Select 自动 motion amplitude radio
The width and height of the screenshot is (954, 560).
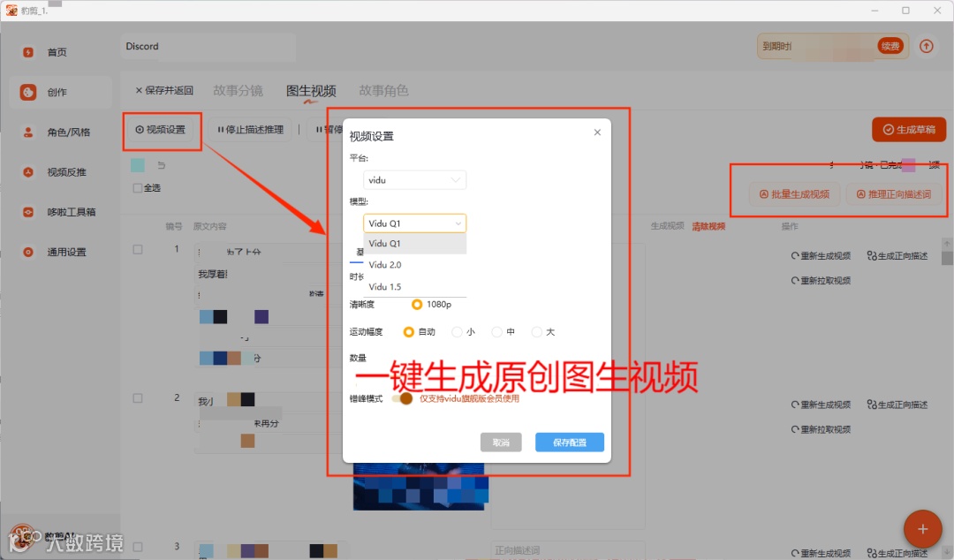coord(409,332)
